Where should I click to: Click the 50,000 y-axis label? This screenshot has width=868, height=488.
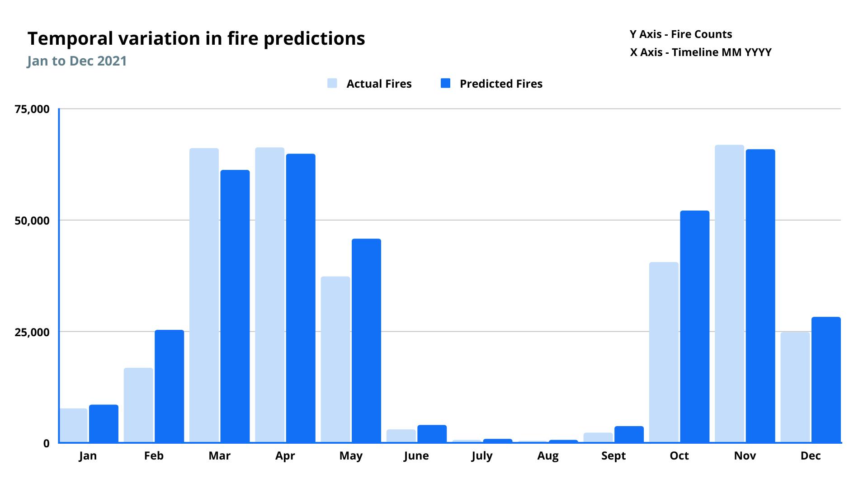coord(32,221)
